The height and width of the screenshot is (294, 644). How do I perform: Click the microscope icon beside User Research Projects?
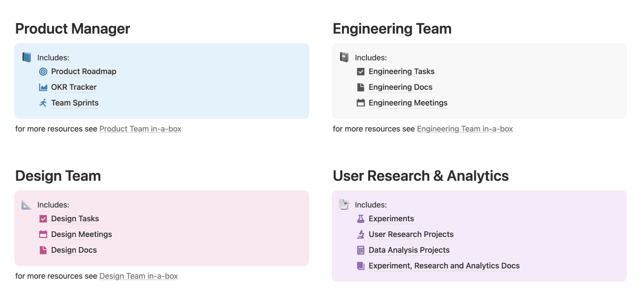pyautogui.click(x=360, y=234)
